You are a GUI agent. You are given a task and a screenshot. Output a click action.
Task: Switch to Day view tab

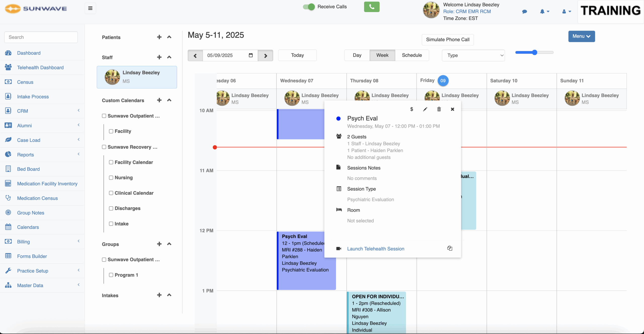(x=357, y=55)
